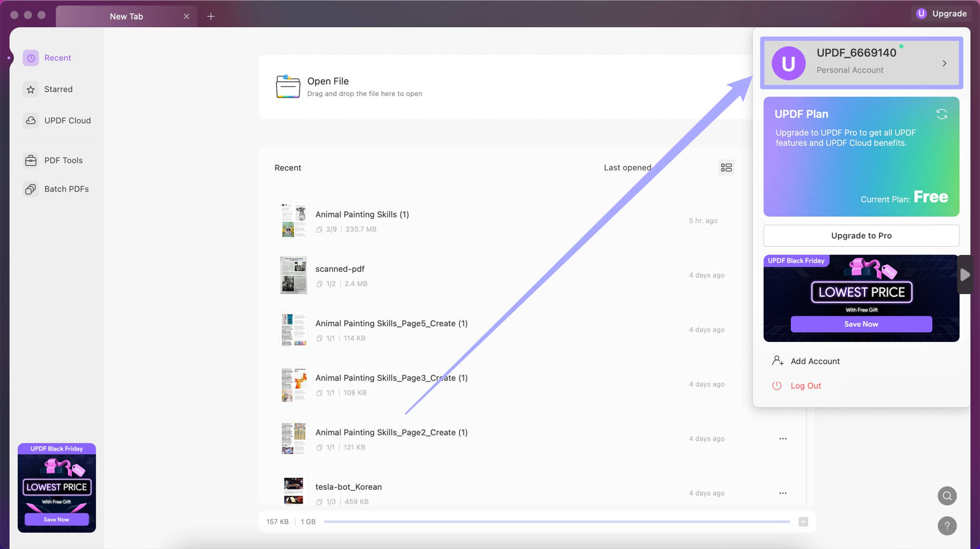
Task: Expand UPDF_6669140 account details chevron
Action: 945,64
